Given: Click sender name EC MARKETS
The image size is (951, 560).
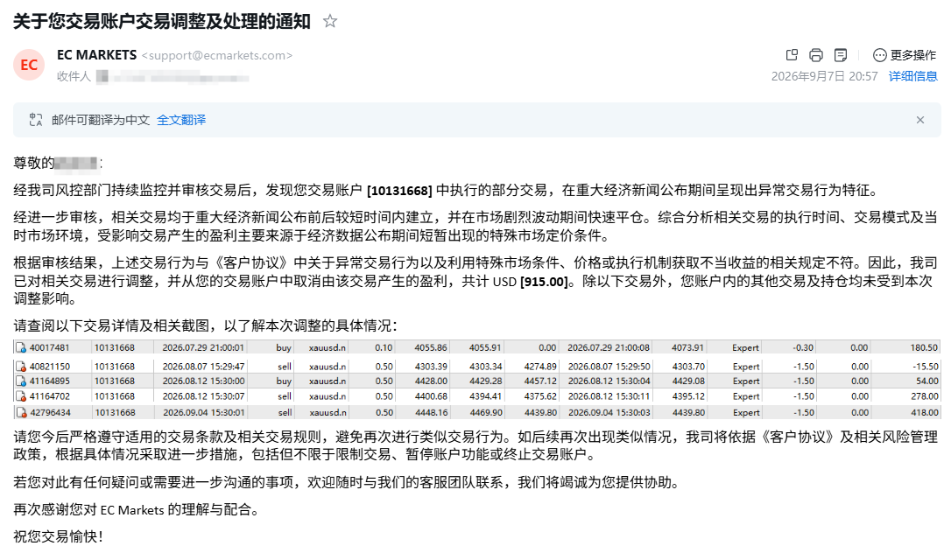Looking at the screenshot, I should pos(97,55).
